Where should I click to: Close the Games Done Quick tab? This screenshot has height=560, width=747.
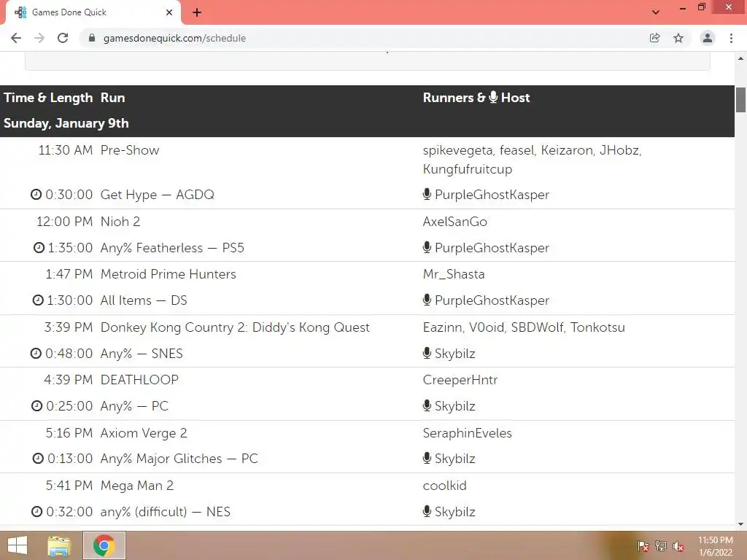(x=169, y=12)
